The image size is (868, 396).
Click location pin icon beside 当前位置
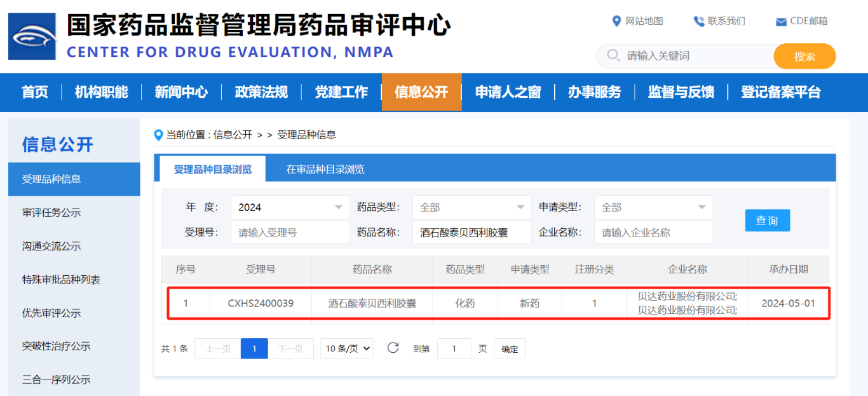coord(158,135)
